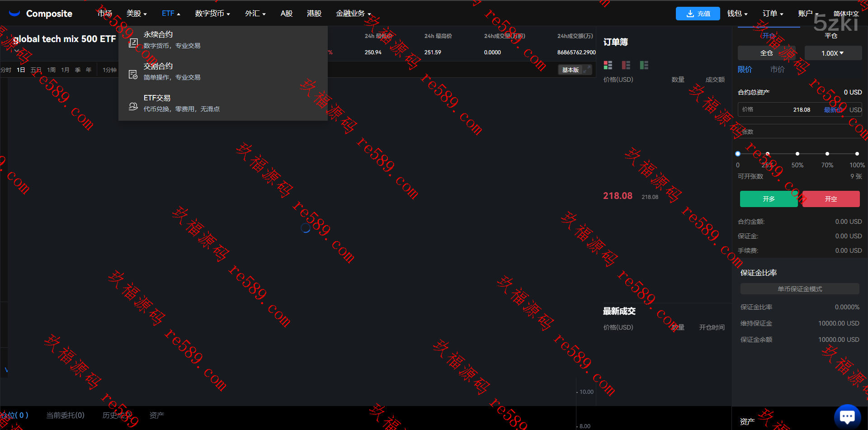
Task: Click the green 开多 button
Action: click(x=769, y=199)
